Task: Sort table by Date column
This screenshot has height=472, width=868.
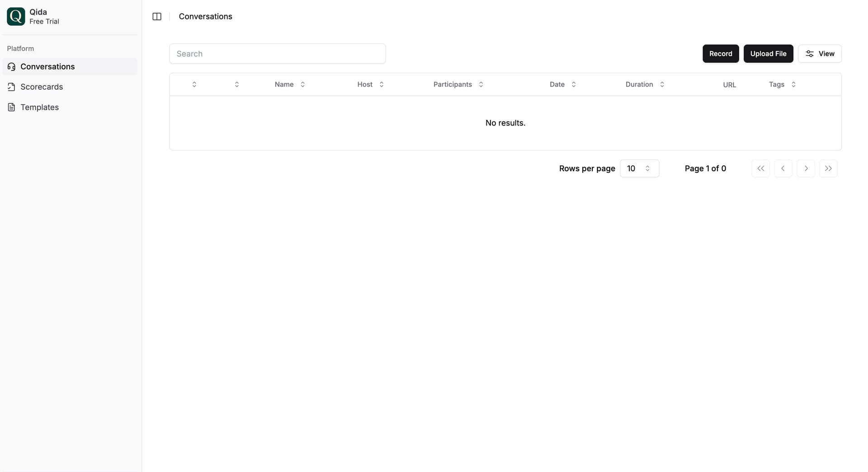Action: point(562,84)
